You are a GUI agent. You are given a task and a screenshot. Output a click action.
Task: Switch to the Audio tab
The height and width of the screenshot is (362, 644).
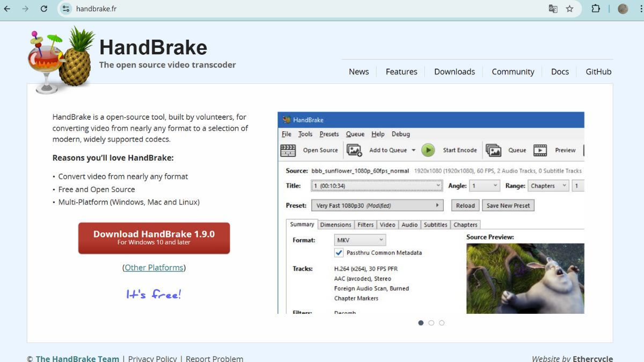[409, 225]
